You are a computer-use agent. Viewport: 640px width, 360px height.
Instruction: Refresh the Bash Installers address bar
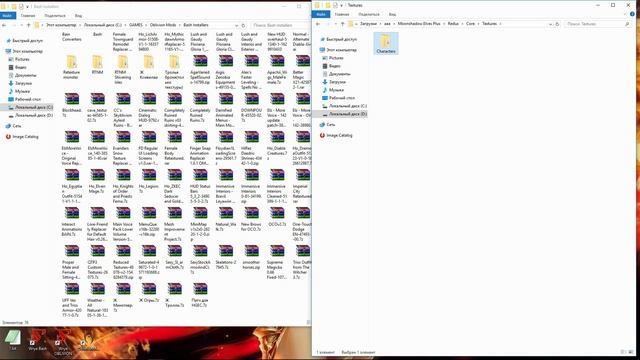243,25
